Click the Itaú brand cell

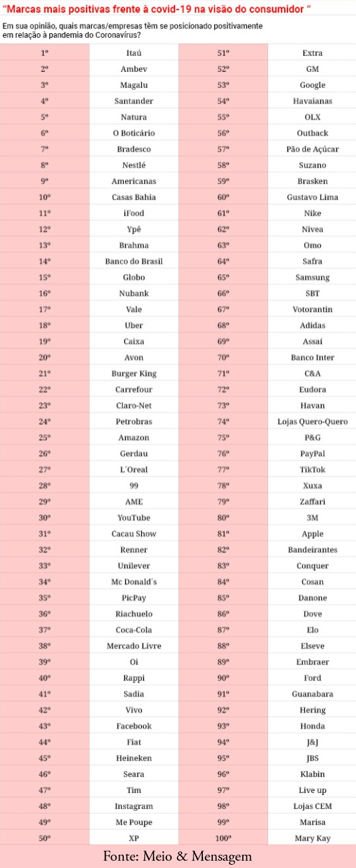click(x=134, y=53)
